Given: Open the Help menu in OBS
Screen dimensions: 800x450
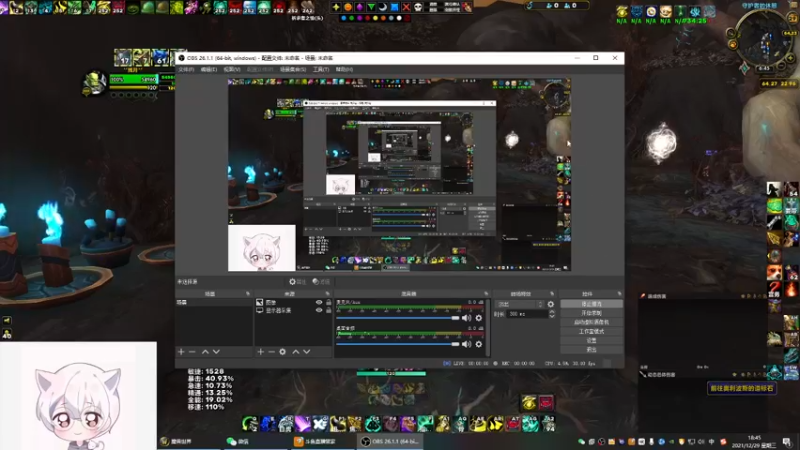Looking at the screenshot, I should 344,69.
